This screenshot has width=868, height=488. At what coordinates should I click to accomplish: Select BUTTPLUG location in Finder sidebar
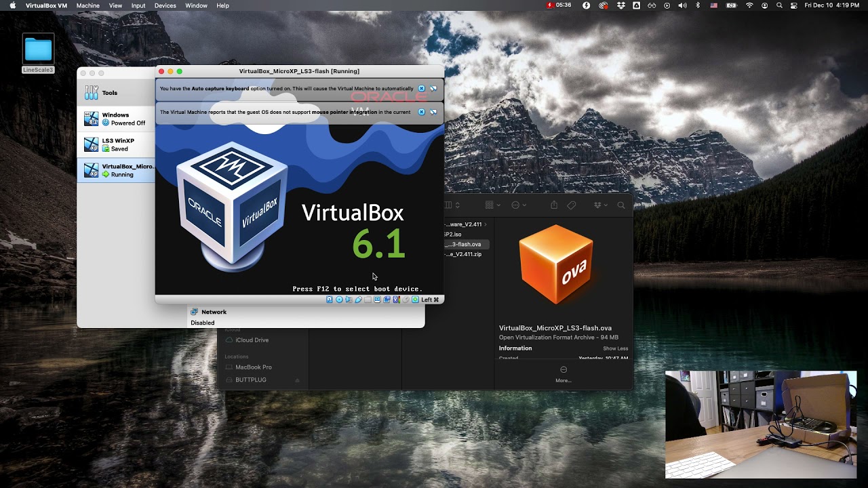coord(245,380)
